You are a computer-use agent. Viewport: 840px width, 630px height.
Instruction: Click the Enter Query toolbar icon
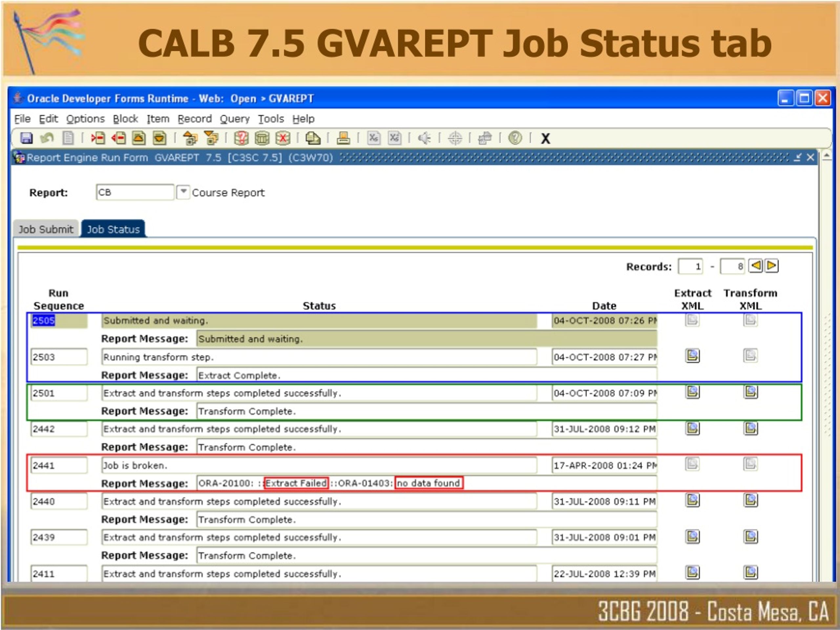[x=241, y=138]
